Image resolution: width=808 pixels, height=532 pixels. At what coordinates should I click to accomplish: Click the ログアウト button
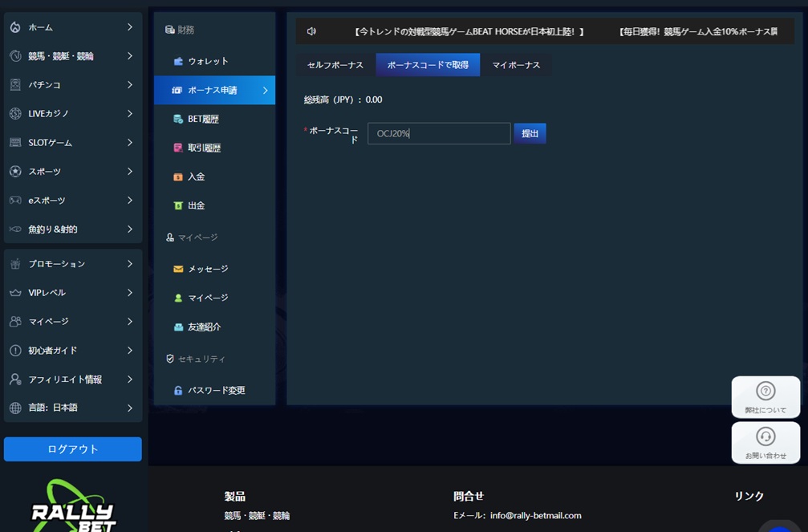73,449
